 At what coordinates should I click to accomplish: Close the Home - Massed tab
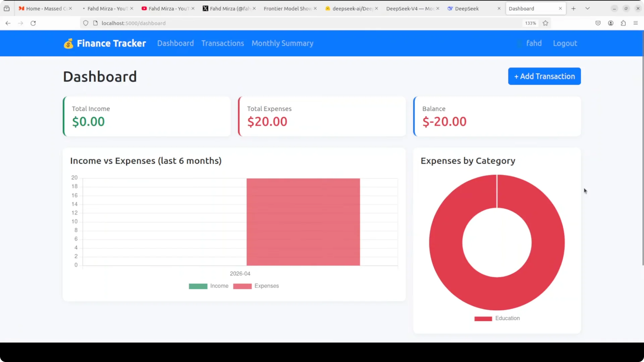[x=70, y=8]
